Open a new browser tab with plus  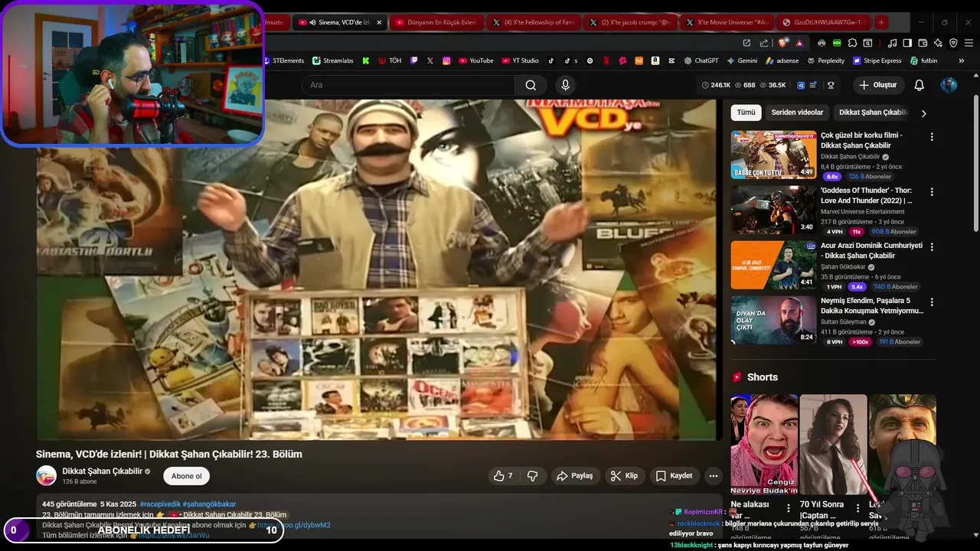(x=881, y=22)
